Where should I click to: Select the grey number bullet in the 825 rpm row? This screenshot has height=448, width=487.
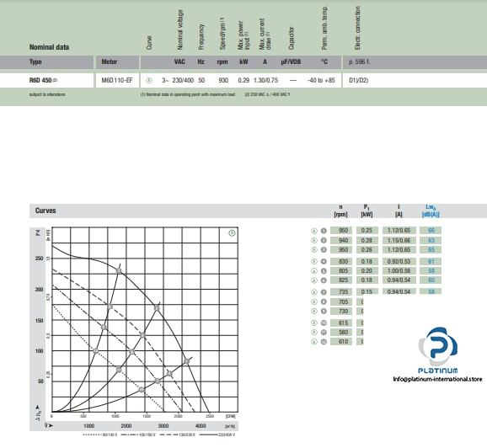tap(324, 280)
